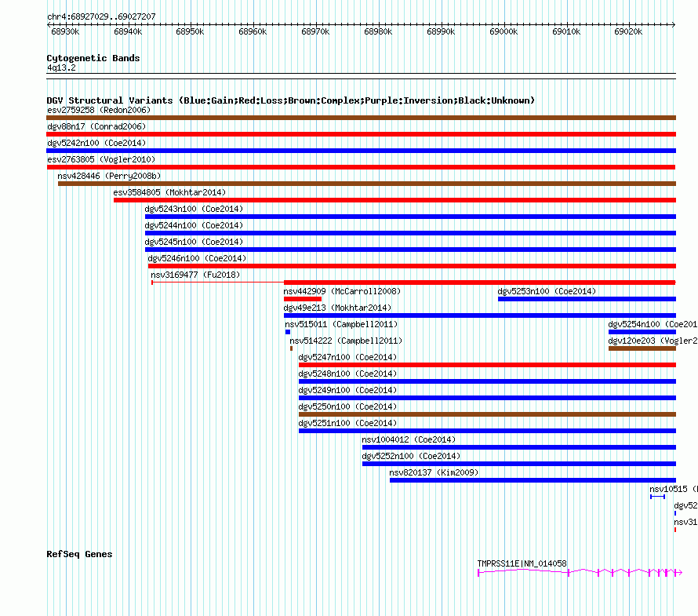Open nsv515011 (Campbell2011) label
The width and height of the screenshot is (698, 616).
(341, 324)
